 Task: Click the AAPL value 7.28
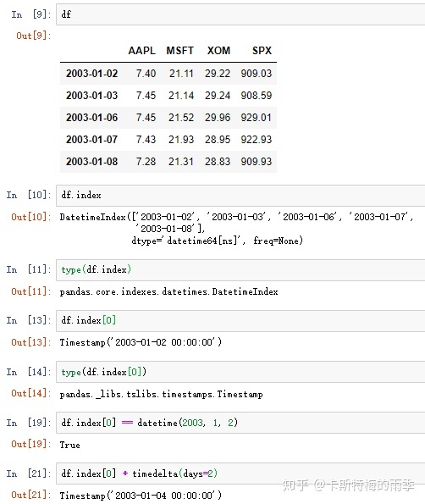pyautogui.click(x=146, y=162)
